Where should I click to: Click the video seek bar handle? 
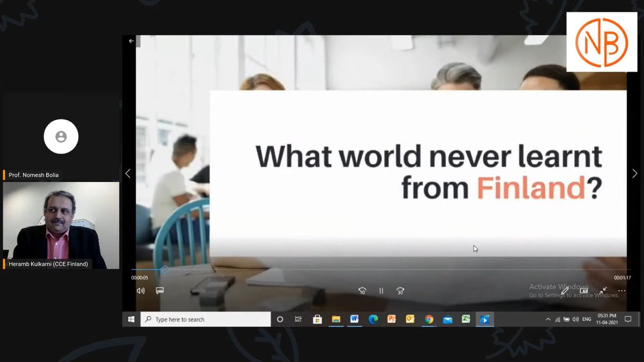[165, 270]
